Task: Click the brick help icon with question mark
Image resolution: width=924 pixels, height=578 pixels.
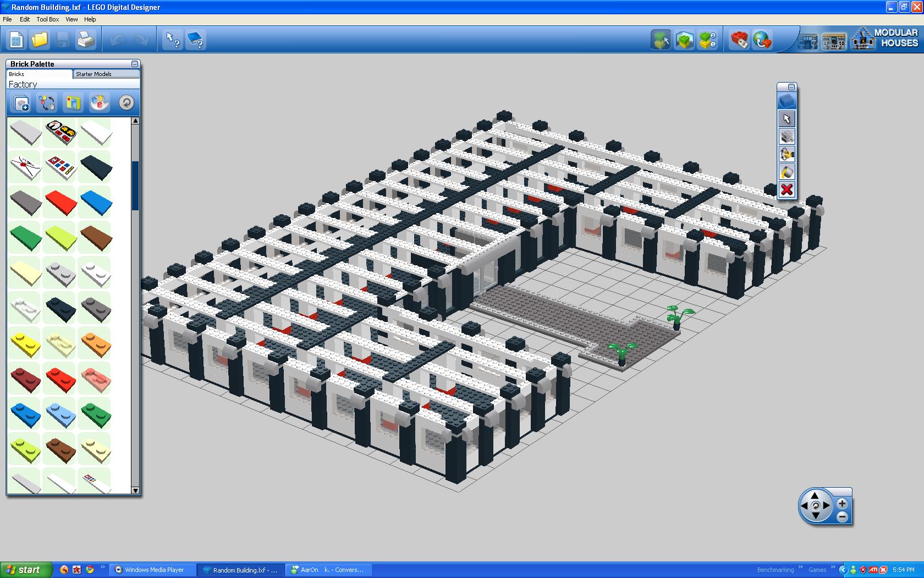Action: coord(196,40)
